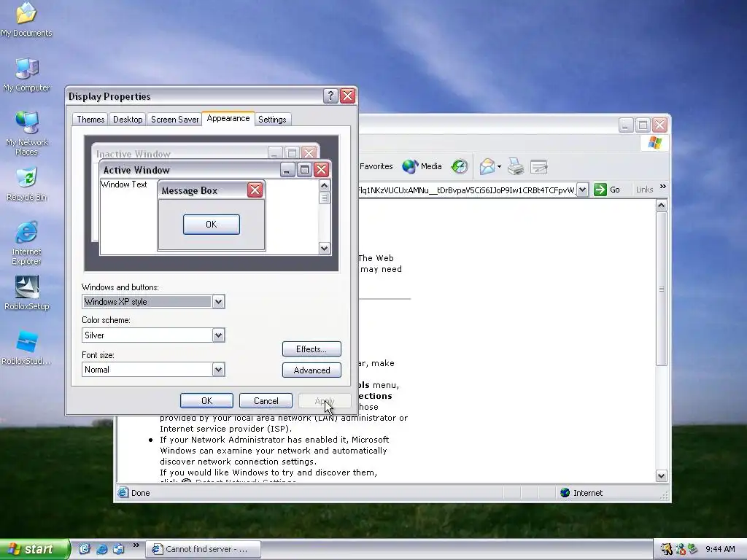Image resolution: width=747 pixels, height=560 pixels.
Task: Select the Internet Explorer desktop icon
Action: [26, 242]
